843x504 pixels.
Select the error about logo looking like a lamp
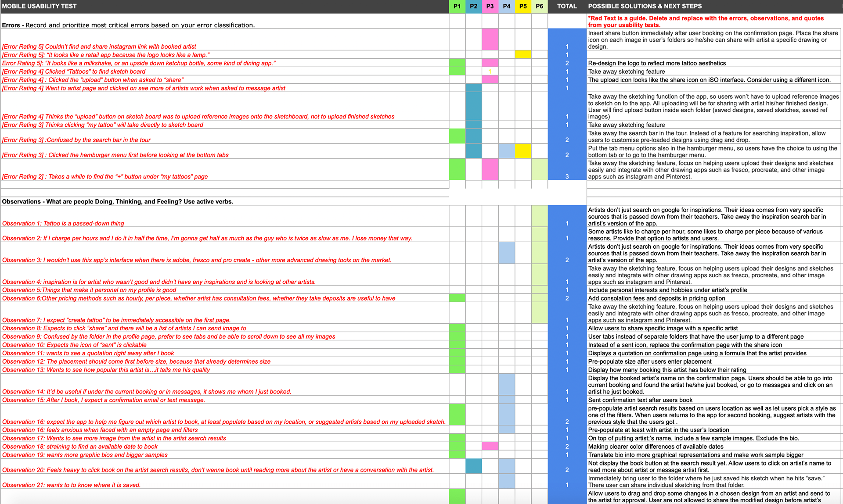click(224, 55)
